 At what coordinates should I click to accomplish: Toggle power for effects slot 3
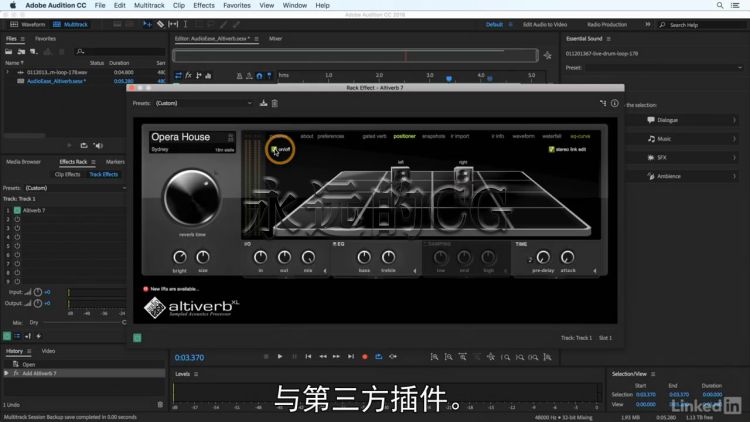pos(17,228)
